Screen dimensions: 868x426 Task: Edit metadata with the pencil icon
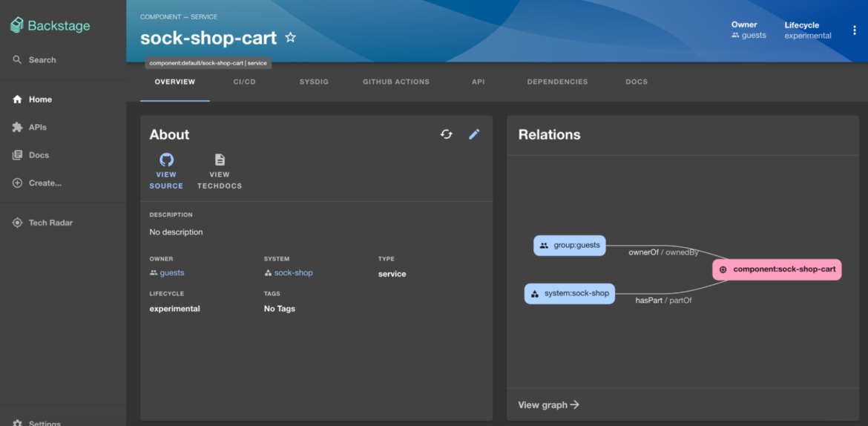click(474, 134)
